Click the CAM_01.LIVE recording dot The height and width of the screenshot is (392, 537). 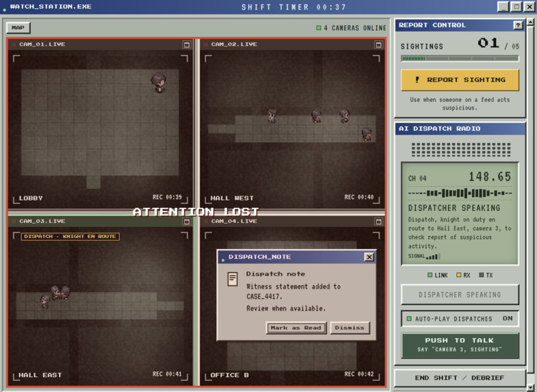pos(14,44)
